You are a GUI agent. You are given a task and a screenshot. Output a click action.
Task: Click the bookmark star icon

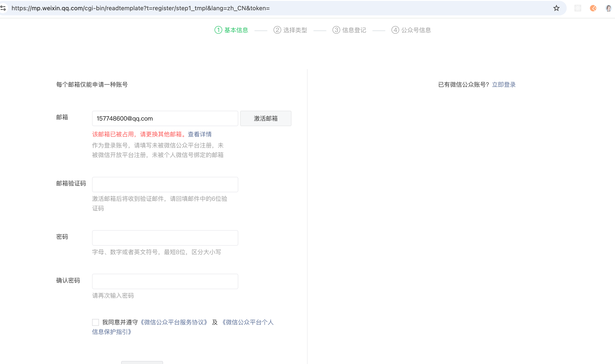point(556,8)
